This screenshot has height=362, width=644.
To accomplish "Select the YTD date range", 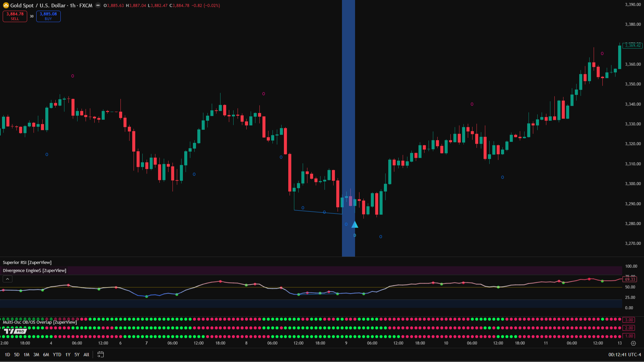I will point(57,355).
